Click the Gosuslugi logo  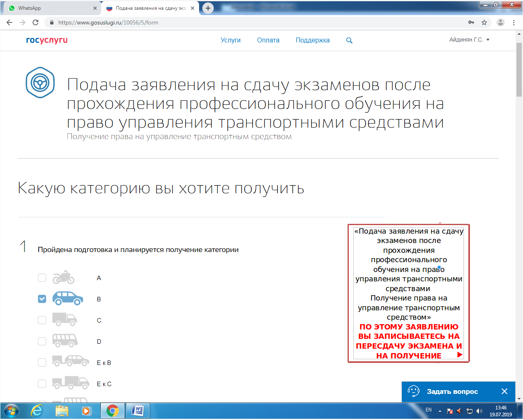tap(47, 40)
